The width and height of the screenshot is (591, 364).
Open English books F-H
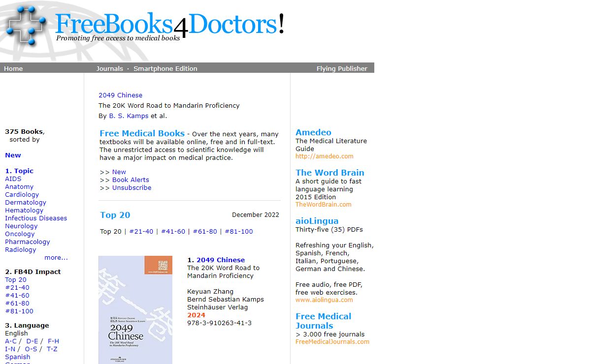pos(53,341)
